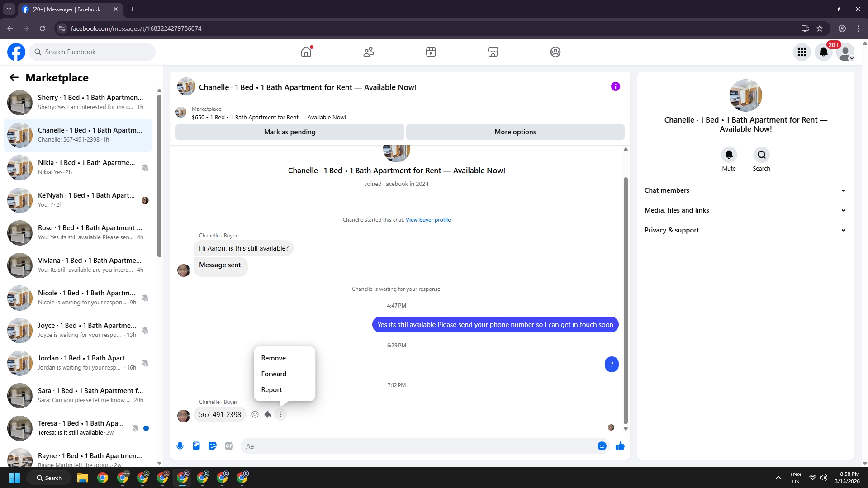This screenshot has width=868, height=488.
Task: Click the back arrow next to Marketplace
Action: (14, 78)
